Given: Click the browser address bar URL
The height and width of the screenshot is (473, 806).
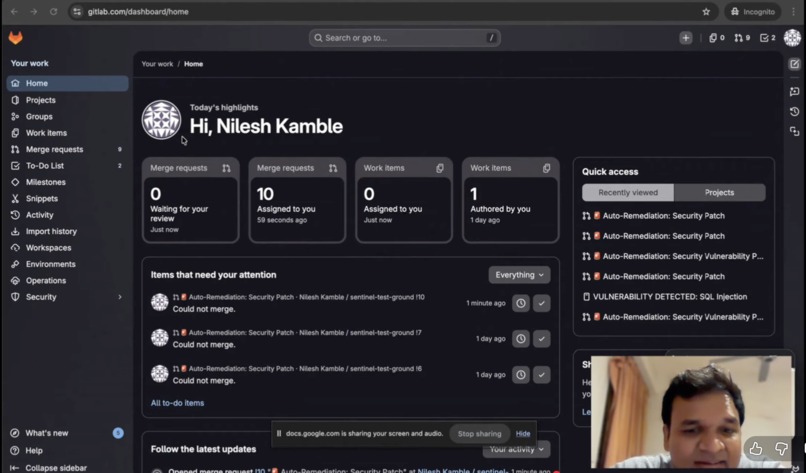Looking at the screenshot, I should point(138,11).
